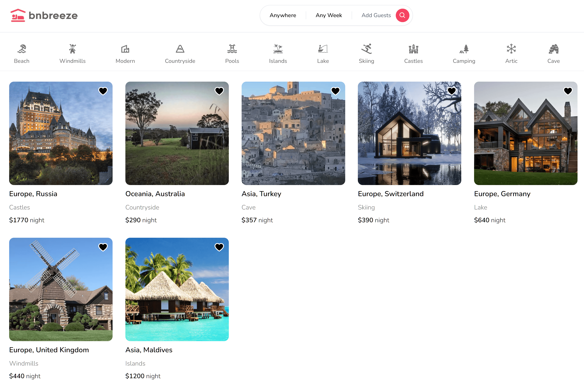
Task: Select the Skiing category icon
Action: tap(366, 49)
